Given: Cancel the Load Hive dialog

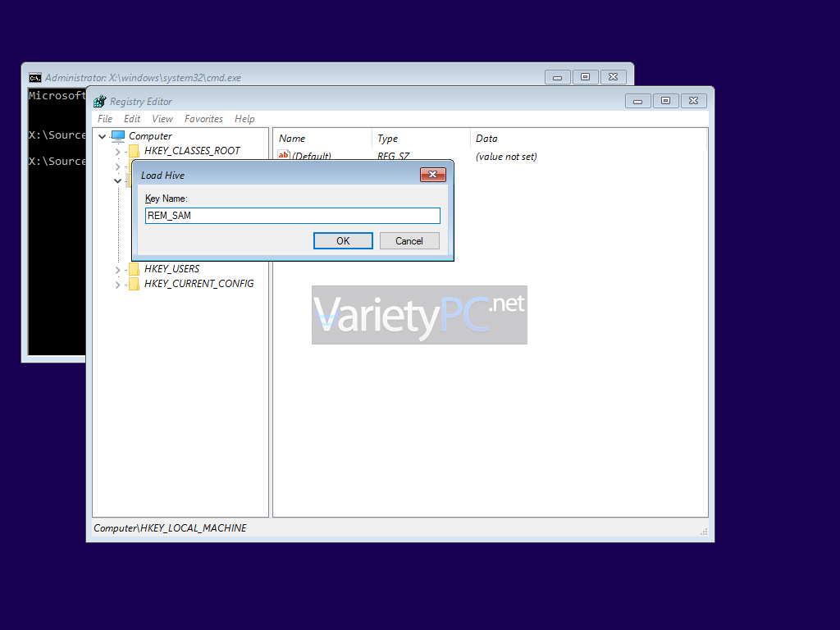Looking at the screenshot, I should pyautogui.click(x=409, y=241).
